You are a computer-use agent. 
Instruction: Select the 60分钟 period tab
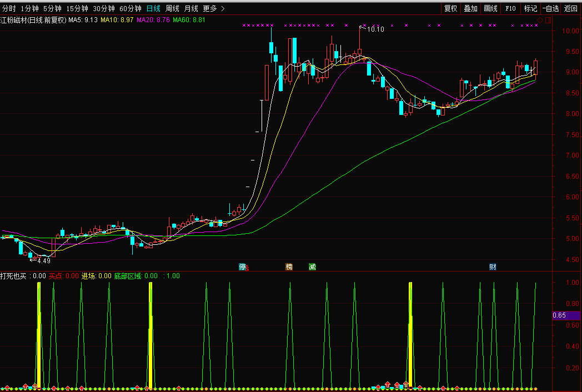pyautogui.click(x=131, y=8)
